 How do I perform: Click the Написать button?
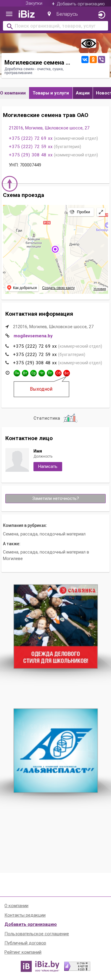pyautogui.click(x=48, y=466)
